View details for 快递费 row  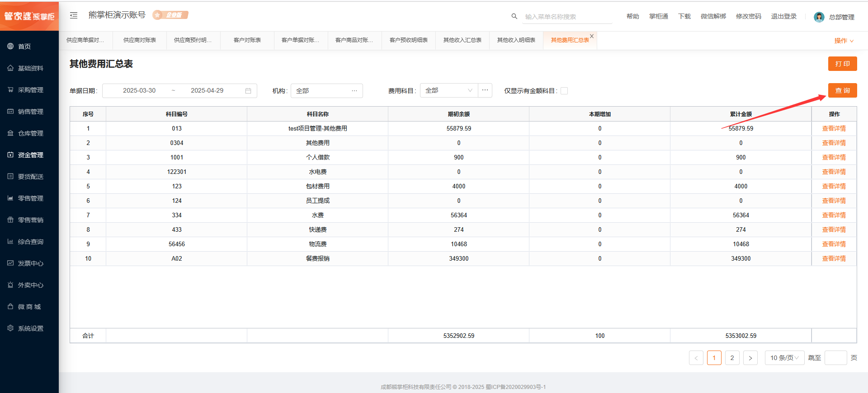click(x=834, y=229)
